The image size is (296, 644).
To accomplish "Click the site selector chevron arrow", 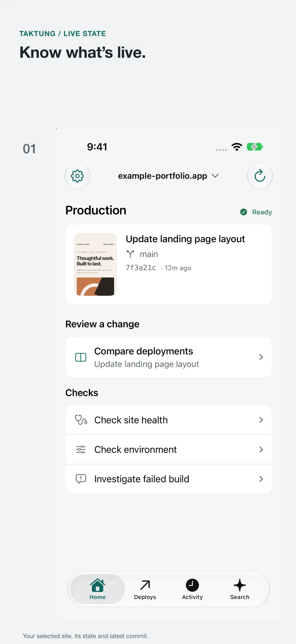I will click(x=215, y=176).
